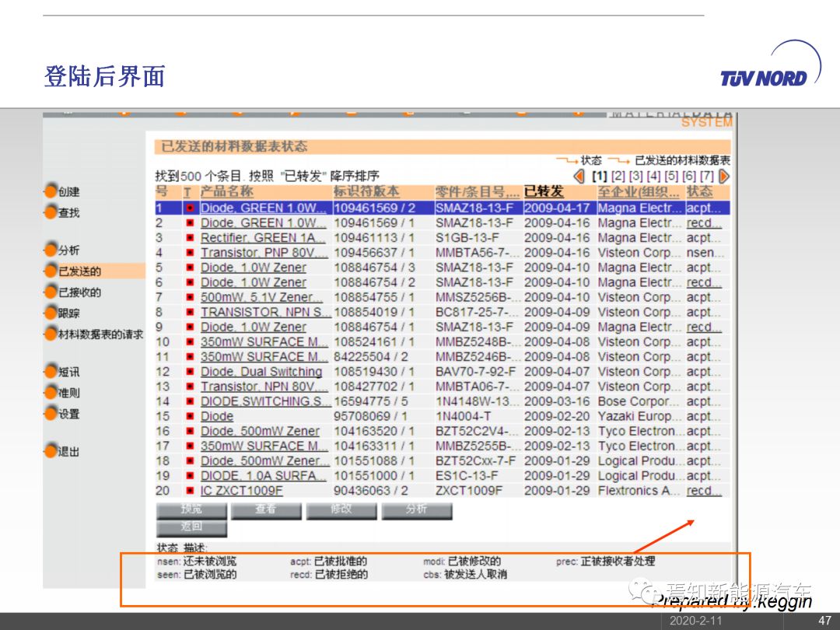Open the Rectifier, GREEN 1A product link
The height and width of the screenshot is (630, 840).
point(263,238)
